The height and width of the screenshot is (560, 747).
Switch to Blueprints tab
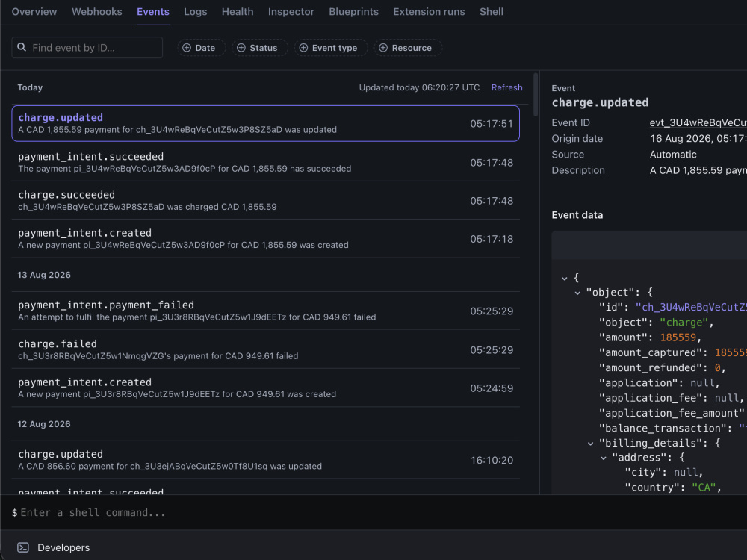tap(353, 12)
